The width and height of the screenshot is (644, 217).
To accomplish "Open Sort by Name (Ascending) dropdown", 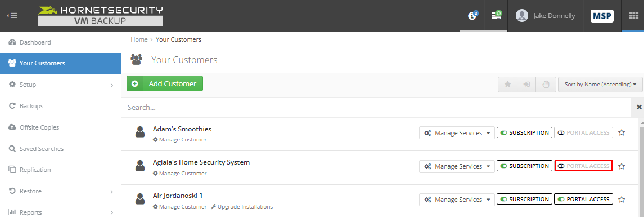I will [600, 84].
